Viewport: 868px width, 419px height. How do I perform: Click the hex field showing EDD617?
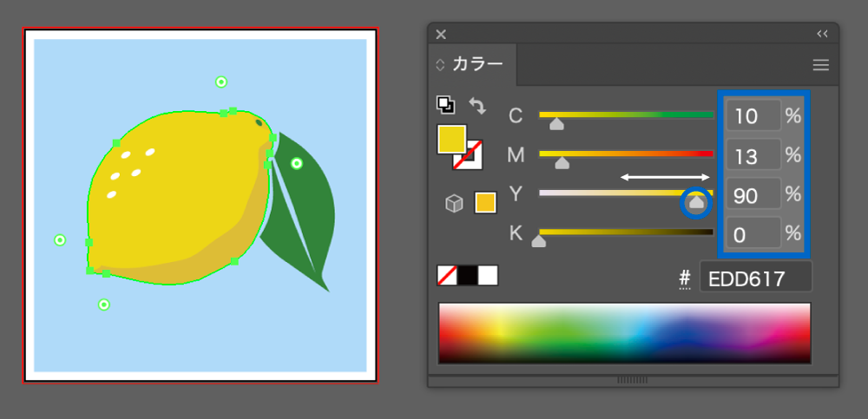[756, 276]
